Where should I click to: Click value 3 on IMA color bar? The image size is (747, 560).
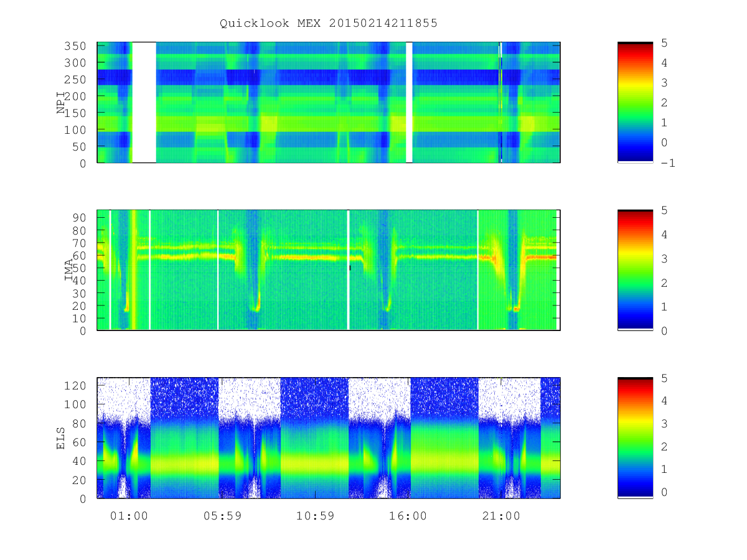point(664,258)
